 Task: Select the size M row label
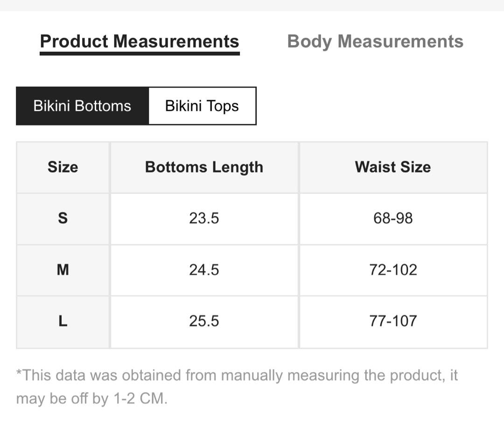(63, 270)
